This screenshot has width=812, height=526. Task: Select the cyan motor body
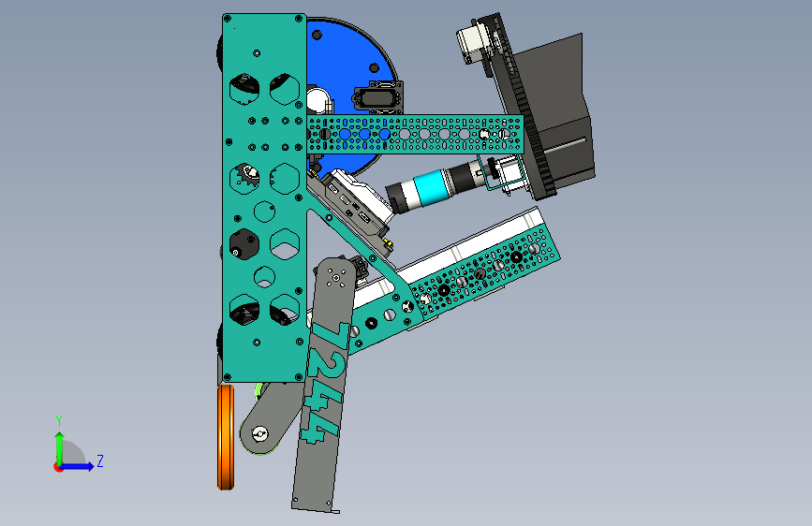pos(430,187)
